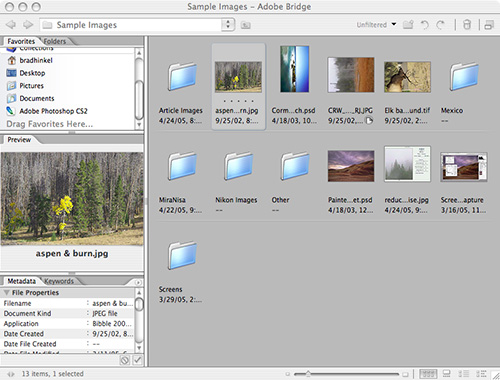Click the camera raw badge on CRW file

click(369, 121)
